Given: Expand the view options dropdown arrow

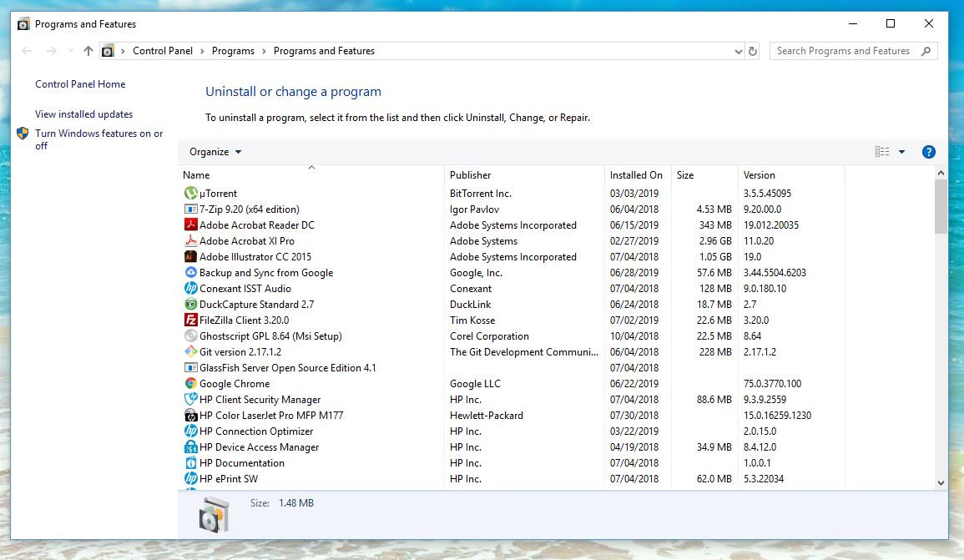Looking at the screenshot, I should pyautogui.click(x=902, y=152).
